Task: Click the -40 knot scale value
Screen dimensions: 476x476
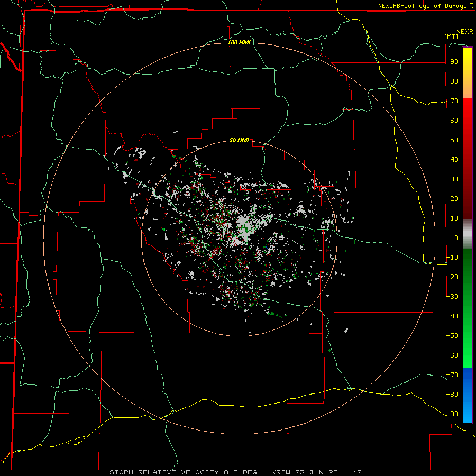Action: [453, 316]
